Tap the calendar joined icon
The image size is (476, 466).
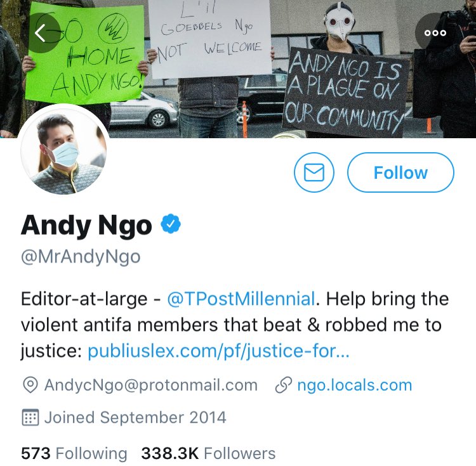[30, 417]
